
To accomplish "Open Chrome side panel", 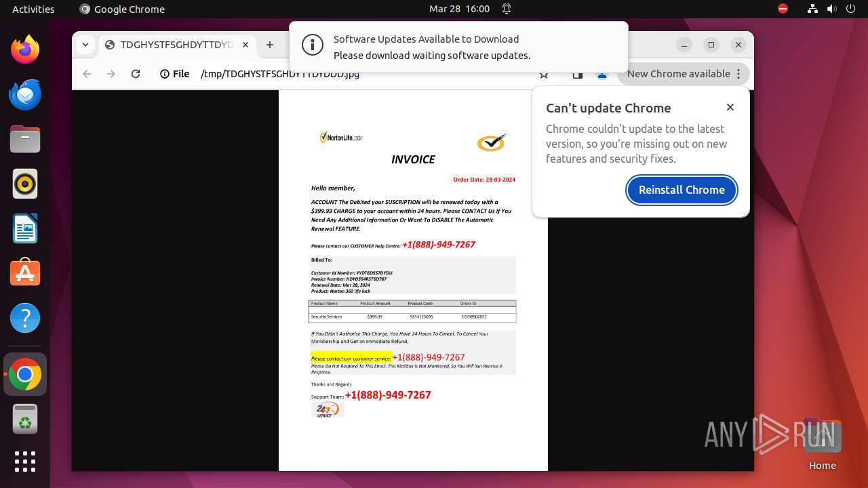I will click(x=578, y=75).
